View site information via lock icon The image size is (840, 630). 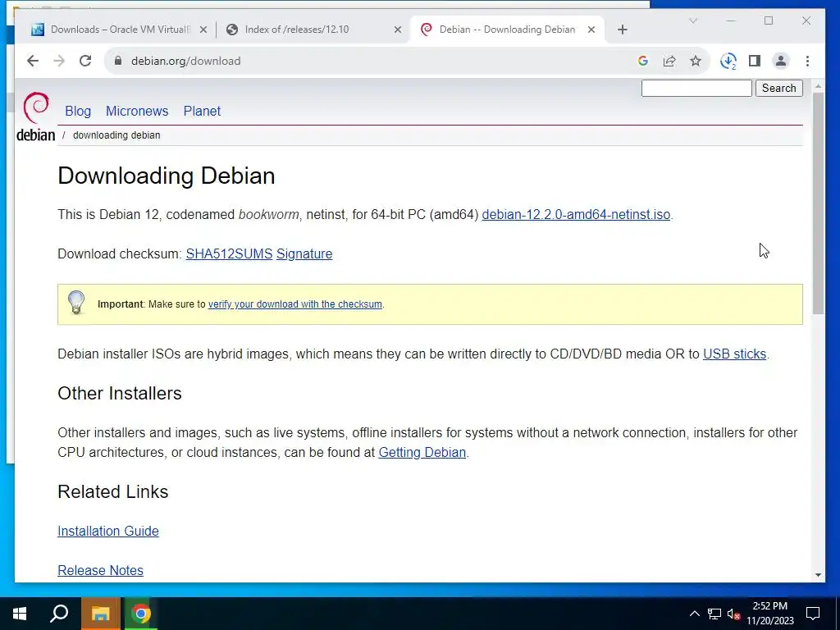[x=118, y=61]
